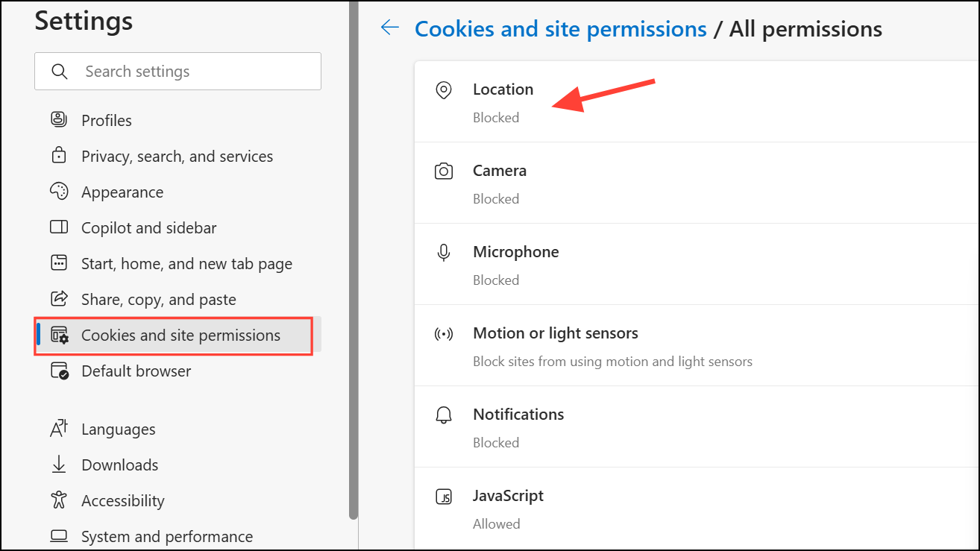Go to Start, home, and new tab page
Screen dimensions: 980x551
186,264
